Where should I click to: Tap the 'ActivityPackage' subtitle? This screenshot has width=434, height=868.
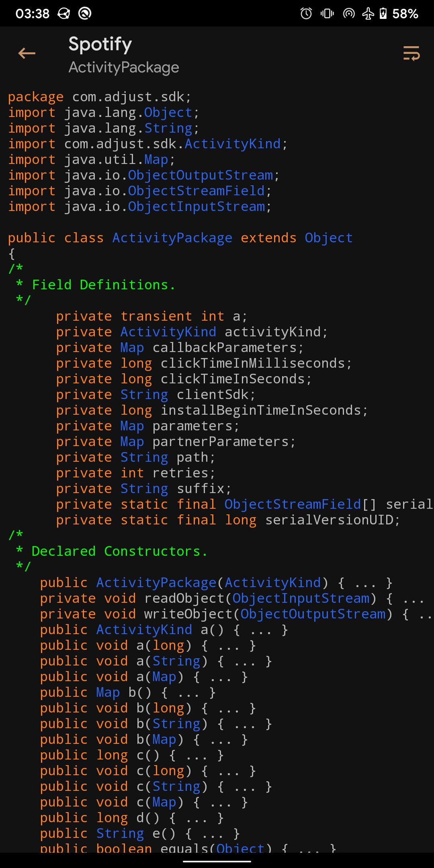pyautogui.click(x=124, y=68)
